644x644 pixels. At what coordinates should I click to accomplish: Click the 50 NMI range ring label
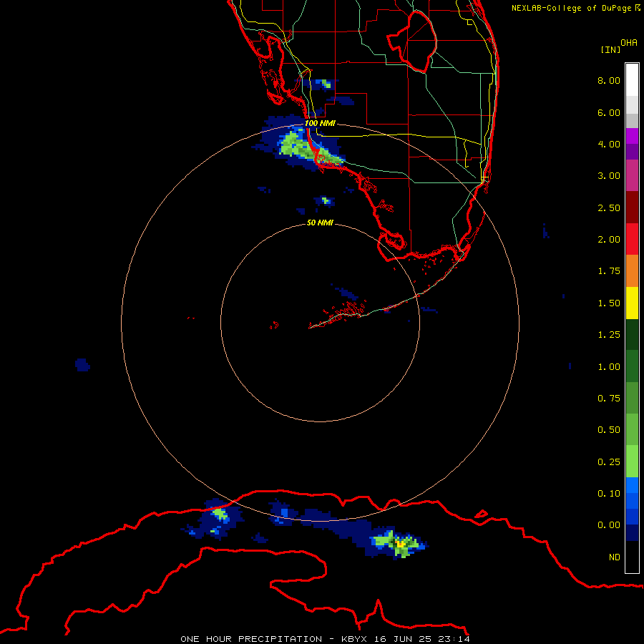320,223
